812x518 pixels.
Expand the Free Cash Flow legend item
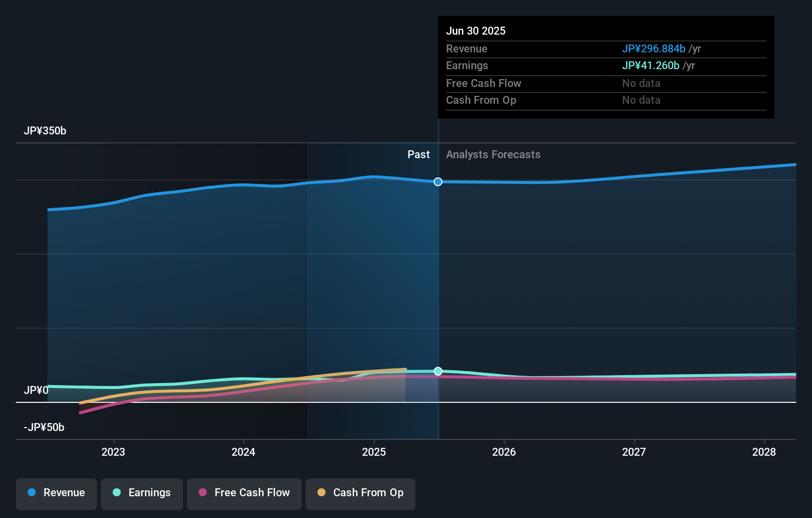(x=244, y=493)
